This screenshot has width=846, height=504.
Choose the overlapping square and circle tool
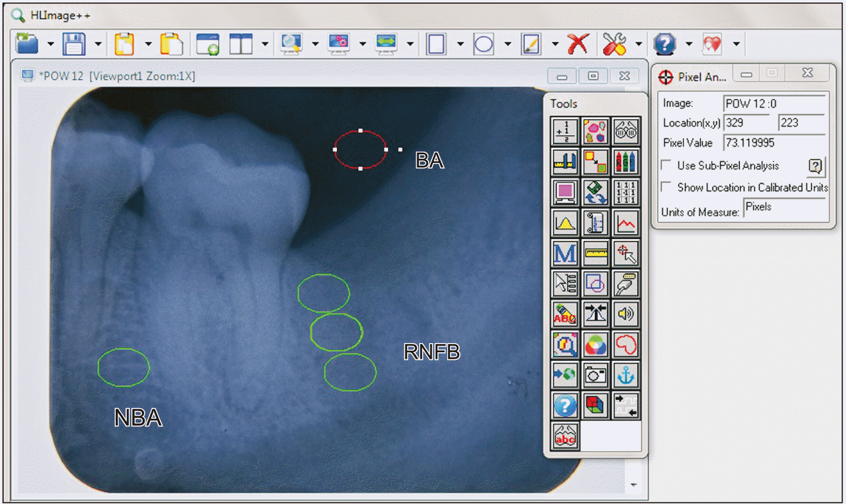595,284
